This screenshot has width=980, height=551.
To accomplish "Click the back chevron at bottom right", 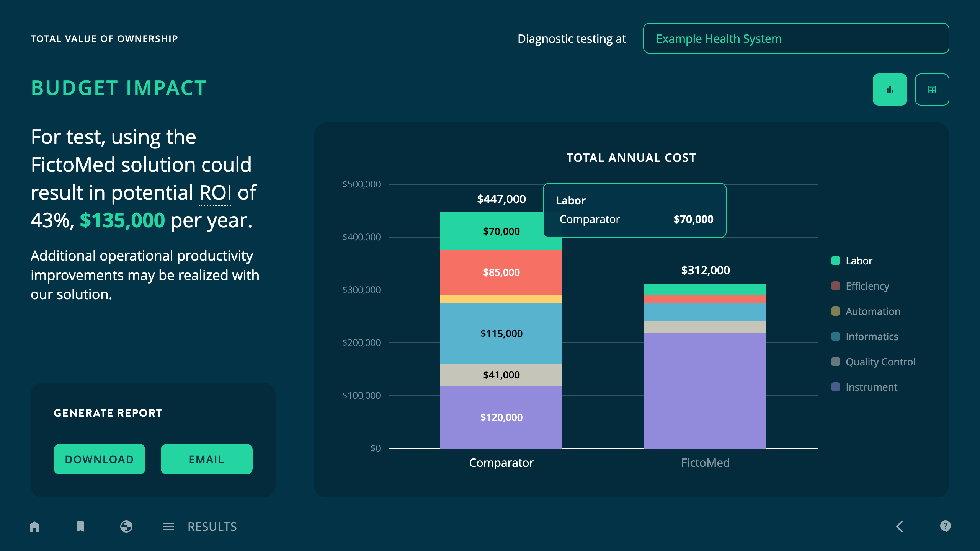I will 900,527.
